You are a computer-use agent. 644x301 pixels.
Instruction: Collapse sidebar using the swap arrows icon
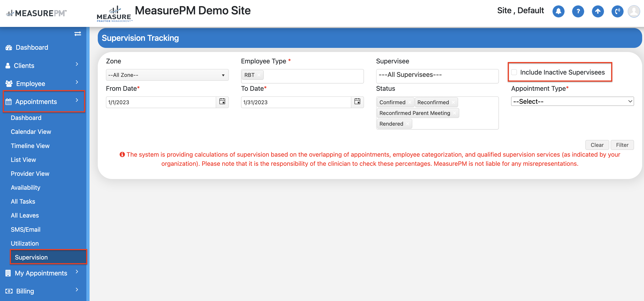pyautogui.click(x=77, y=34)
